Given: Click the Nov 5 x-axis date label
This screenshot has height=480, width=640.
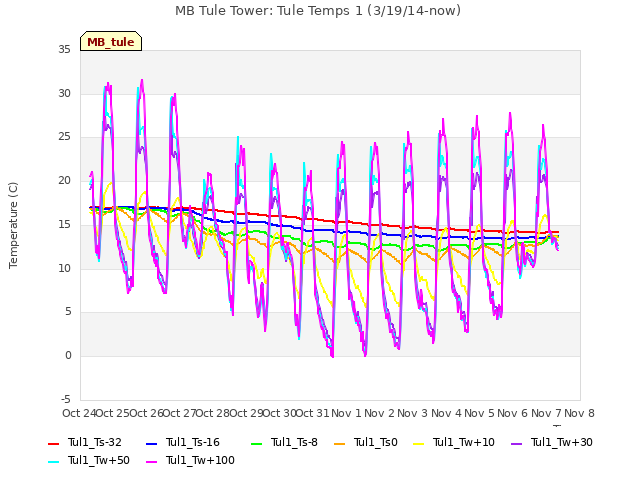Looking at the screenshot, I should pyautogui.click(x=479, y=413).
